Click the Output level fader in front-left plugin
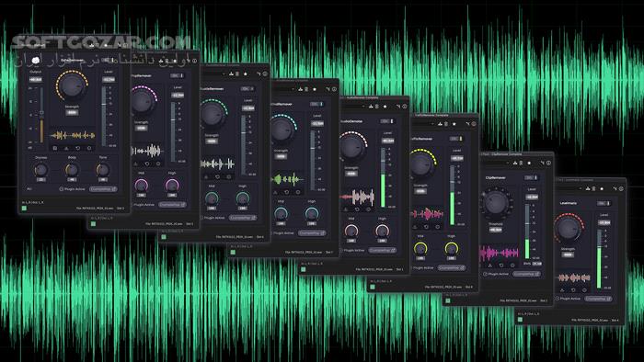 tap(41, 115)
